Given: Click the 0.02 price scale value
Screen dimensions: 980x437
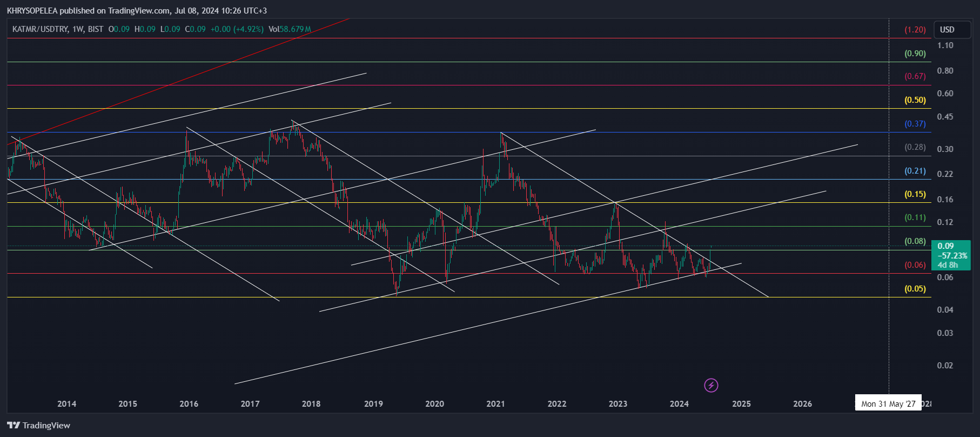Looking at the screenshot, I should coord(945,366).
